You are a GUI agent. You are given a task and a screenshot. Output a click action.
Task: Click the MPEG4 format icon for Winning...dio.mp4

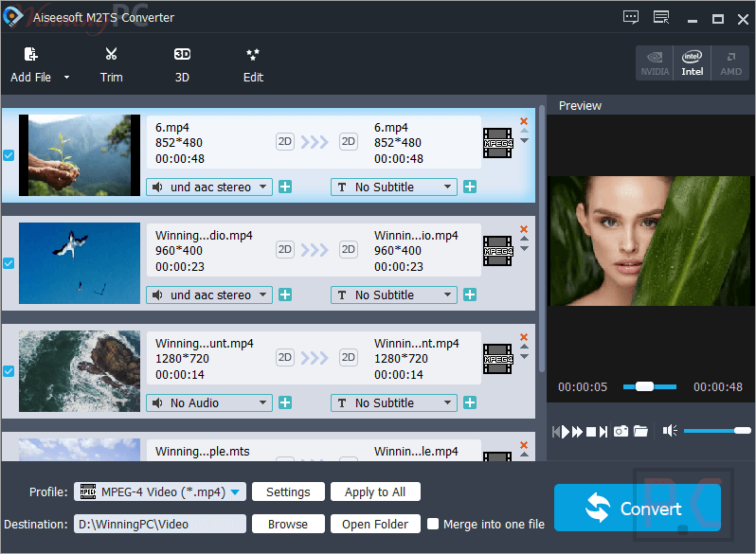tap(498, 251)
